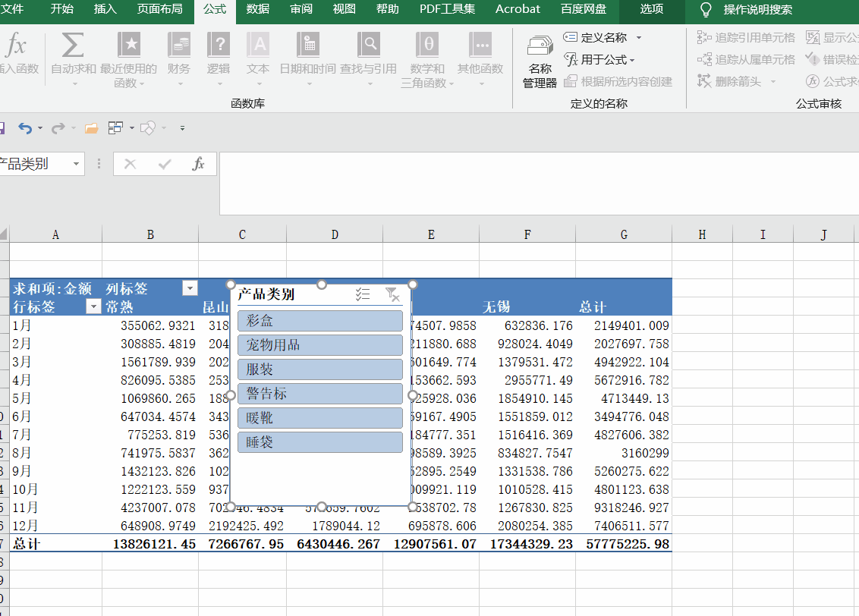This screenshot has width=859, height=616.
Task: Switch to the PDF工具集 tab
Action: coord(447,9)
